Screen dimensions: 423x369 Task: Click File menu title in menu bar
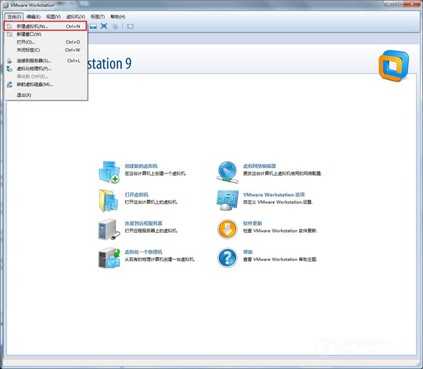click(14, 17)
